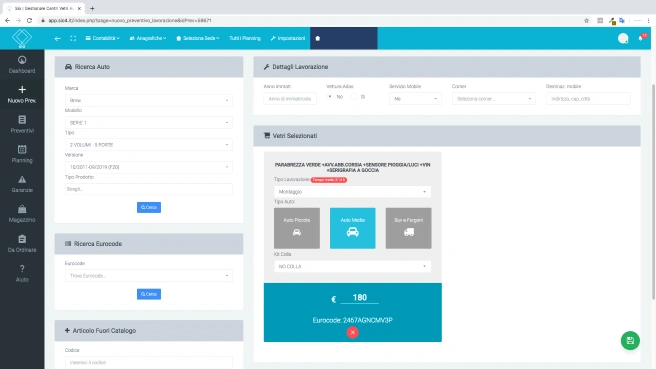The width and height of the screenshot is (656, 369).
Task: Open the Versione dropdown
Action: 149,167
